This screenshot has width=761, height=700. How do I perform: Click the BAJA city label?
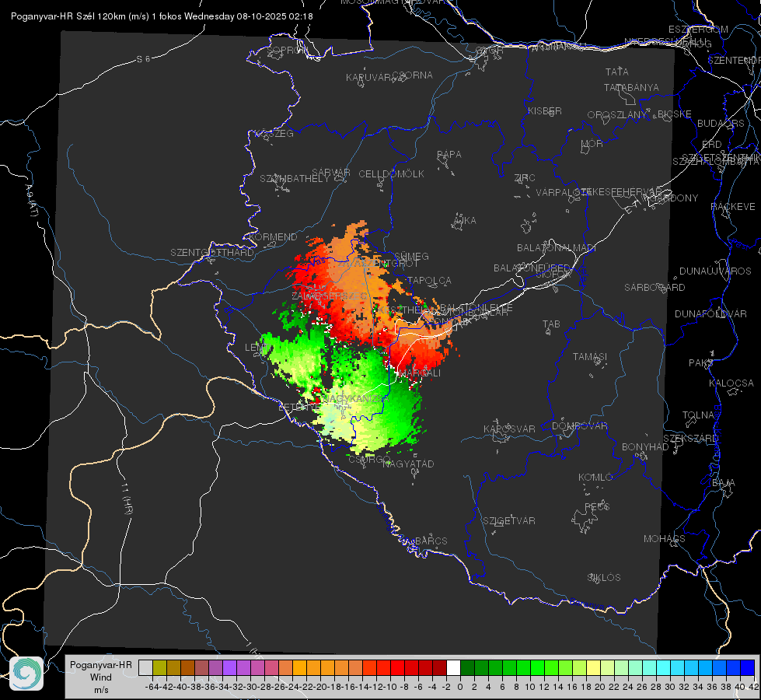(x=724, y=482)
